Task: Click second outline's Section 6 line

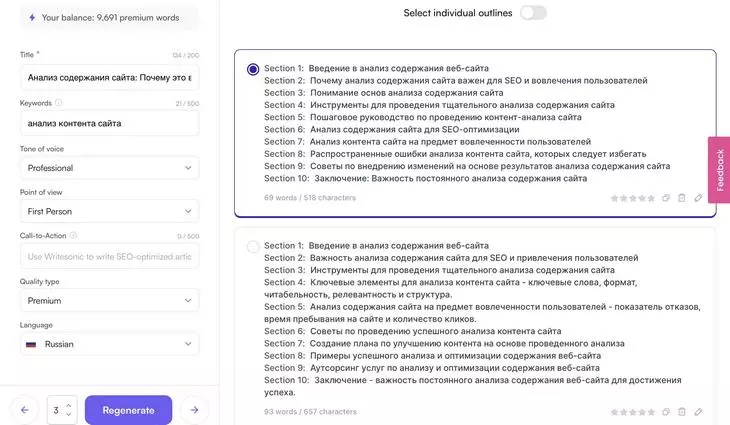Action: point(412,331)
